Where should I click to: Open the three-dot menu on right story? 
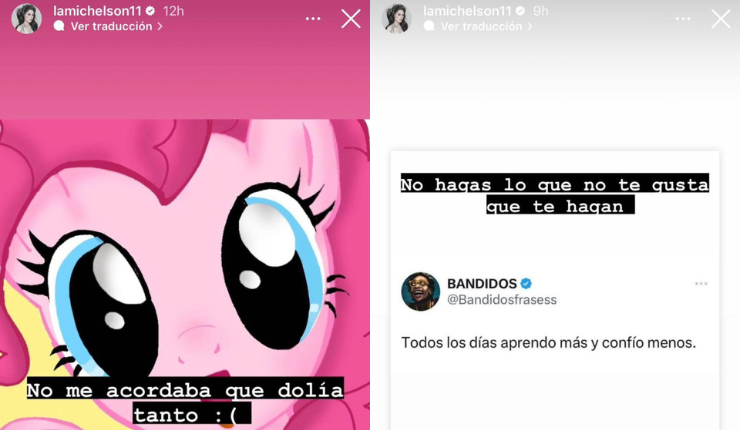tap(683, 19)
